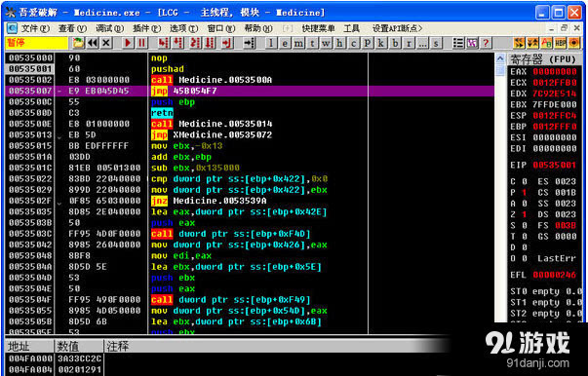The height and width of the screenshot is (376, 588).
Task: Select the retn instruction at 0053500D
Action: pos(162,113)
